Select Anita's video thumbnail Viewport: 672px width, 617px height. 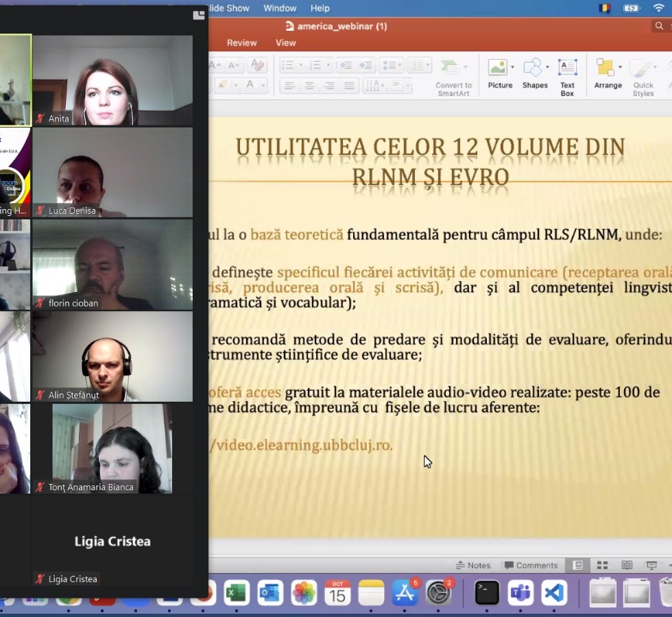coord(112,80)
